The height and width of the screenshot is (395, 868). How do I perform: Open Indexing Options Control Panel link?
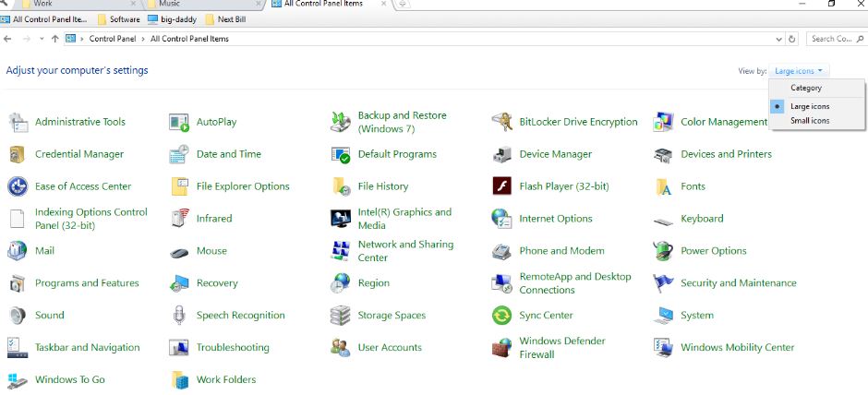91,219
